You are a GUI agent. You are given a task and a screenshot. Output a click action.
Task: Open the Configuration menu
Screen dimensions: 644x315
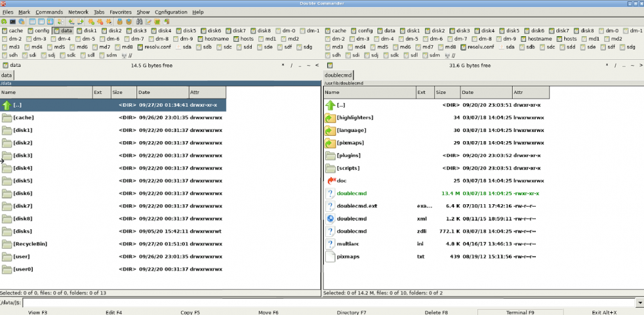click(x=171, y=12)
